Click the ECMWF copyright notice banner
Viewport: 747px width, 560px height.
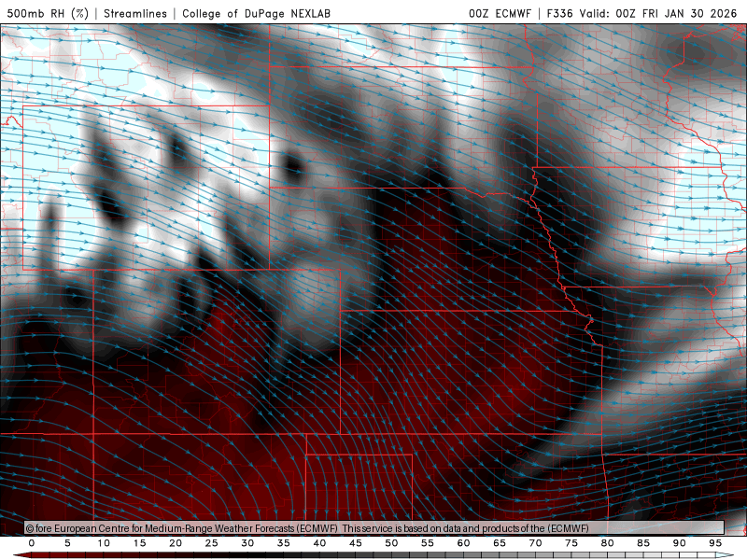[x=374, y=528]
